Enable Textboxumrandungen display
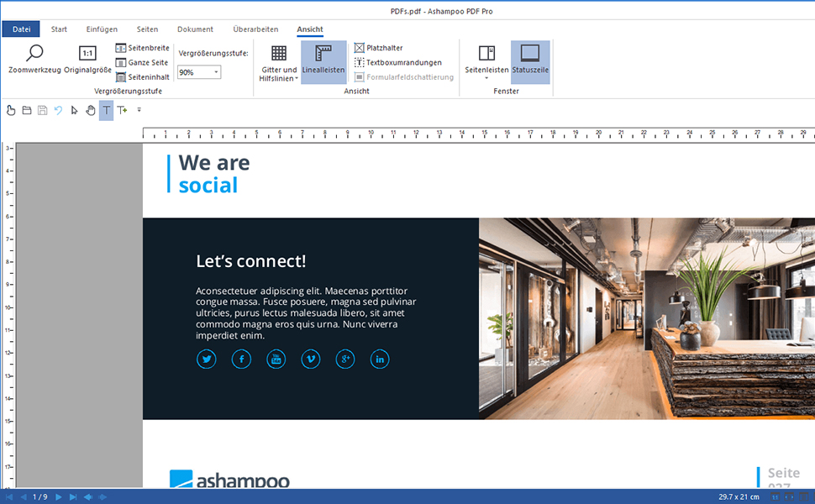Screen dimensions: 815x504 (402, 62)
